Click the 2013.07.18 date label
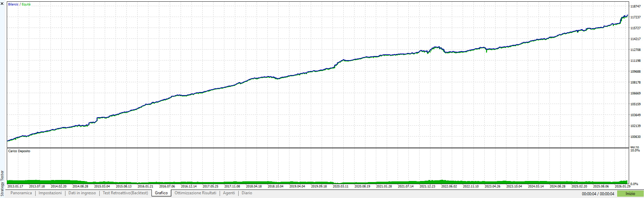 (37, 186)
